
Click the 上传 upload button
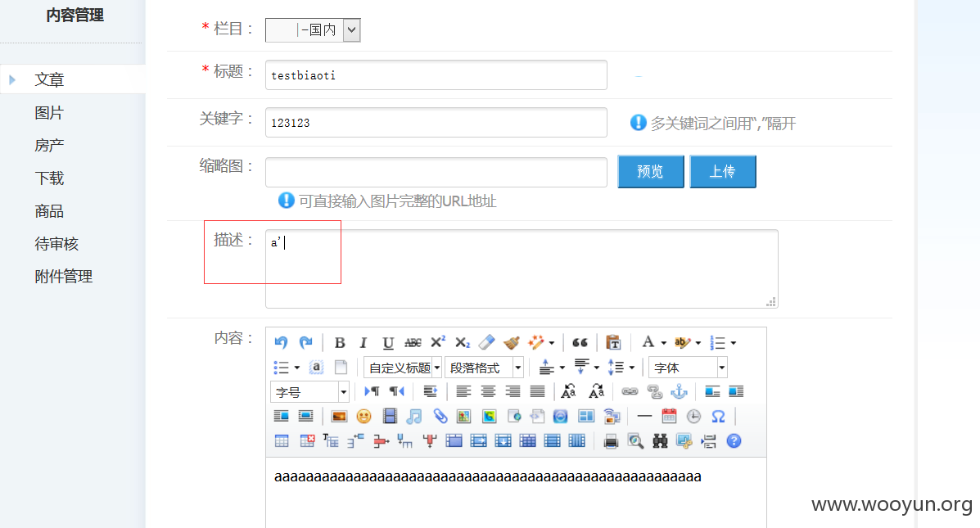(723, 171)
